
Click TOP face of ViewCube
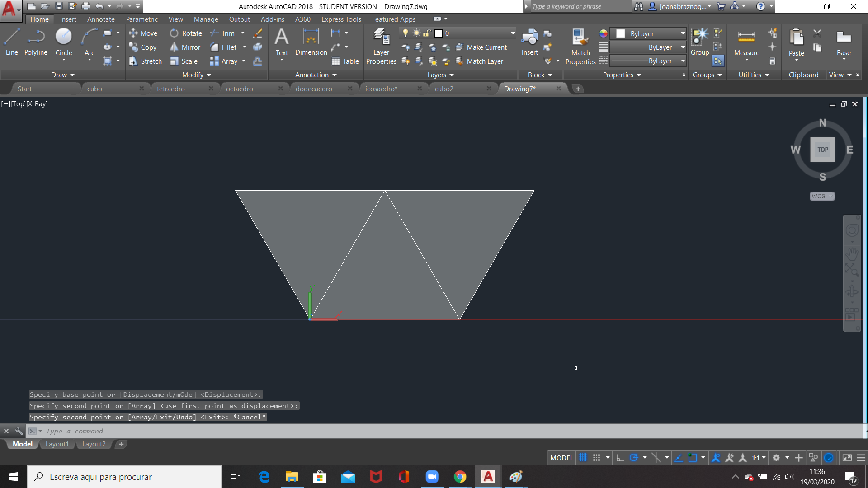coord(822,150)
